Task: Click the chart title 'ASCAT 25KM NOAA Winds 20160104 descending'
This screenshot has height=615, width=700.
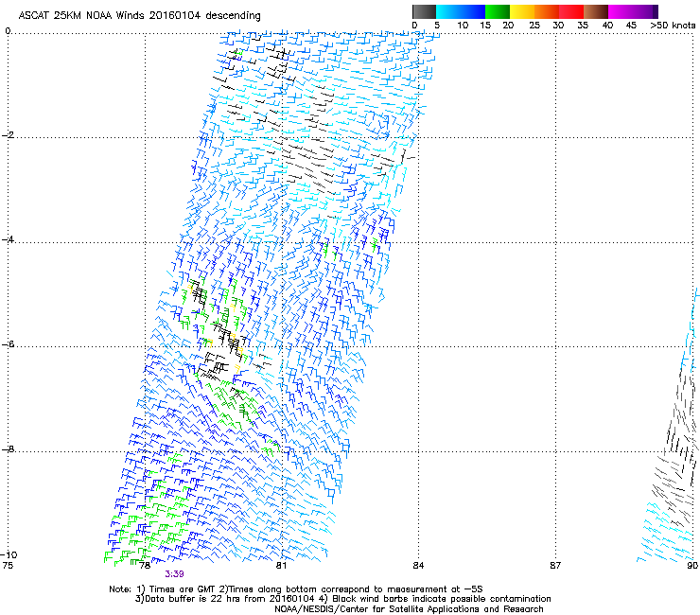Action: (139, 15)
